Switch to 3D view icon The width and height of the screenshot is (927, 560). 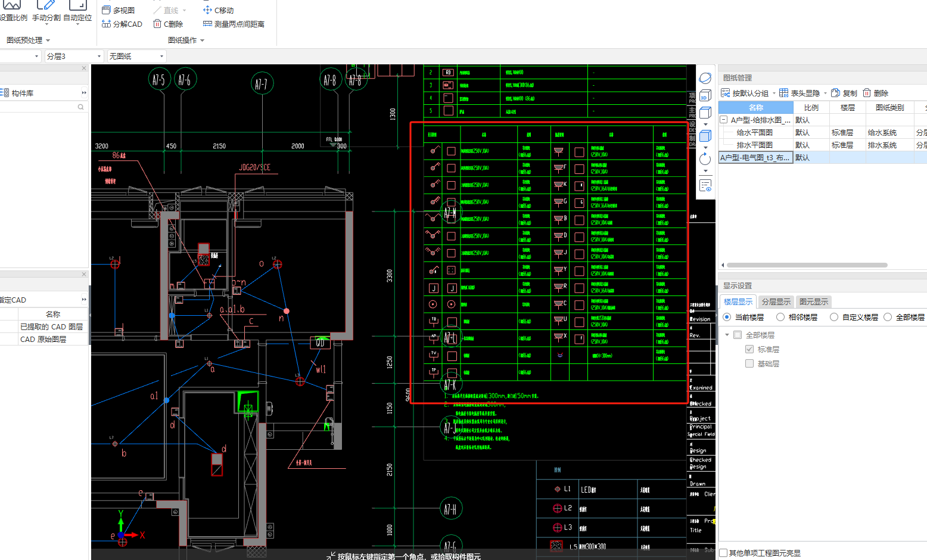point(705,95)
